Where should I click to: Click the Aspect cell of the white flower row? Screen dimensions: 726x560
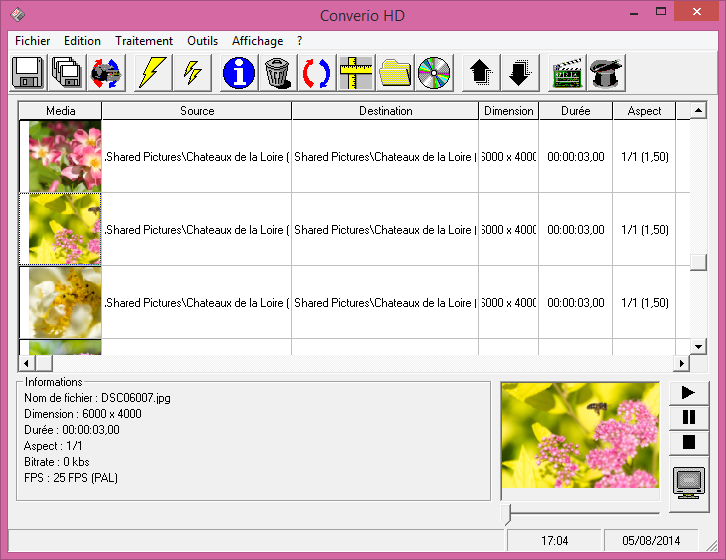click(x=644, y=302)
